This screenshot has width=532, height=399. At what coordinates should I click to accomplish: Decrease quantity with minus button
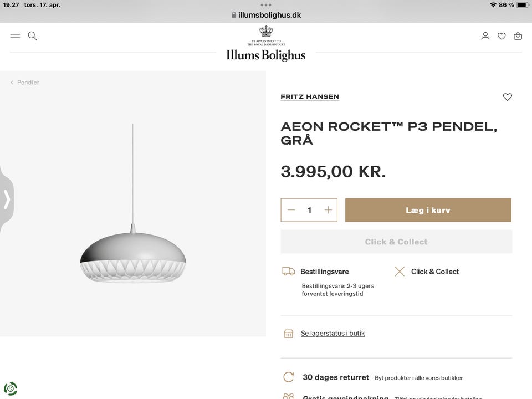pos(291,210)
